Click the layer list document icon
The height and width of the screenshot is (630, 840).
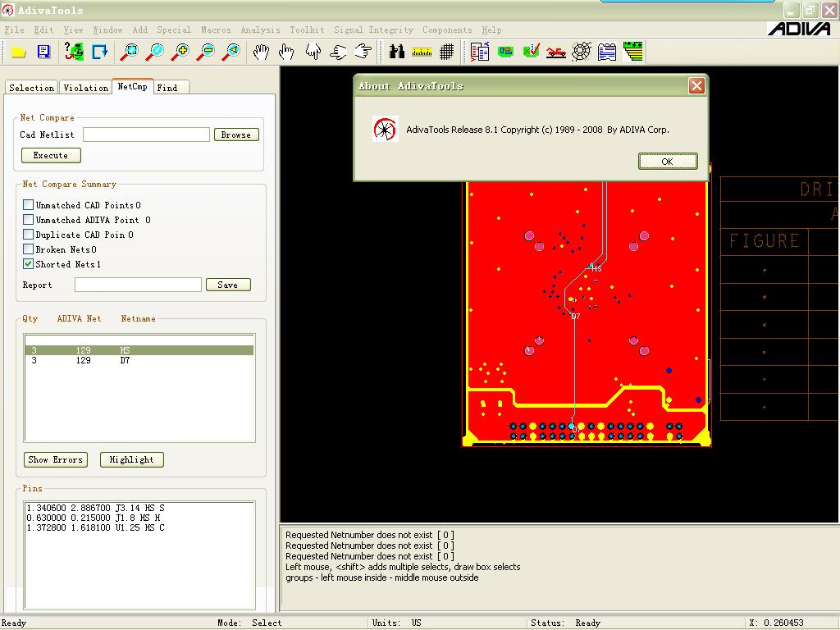479,52
